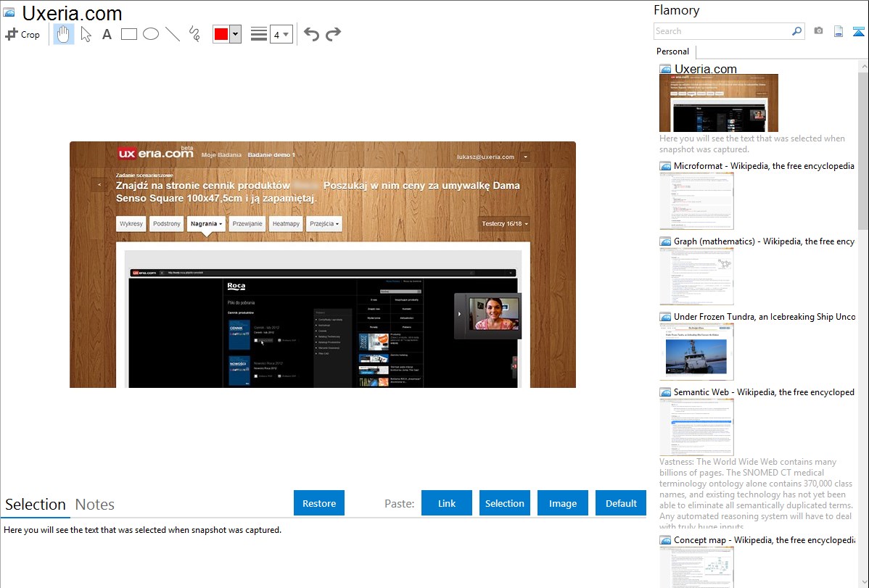Click the red color swatch
The height and width of the screenshot is (588, 869).
coord(221,34)
